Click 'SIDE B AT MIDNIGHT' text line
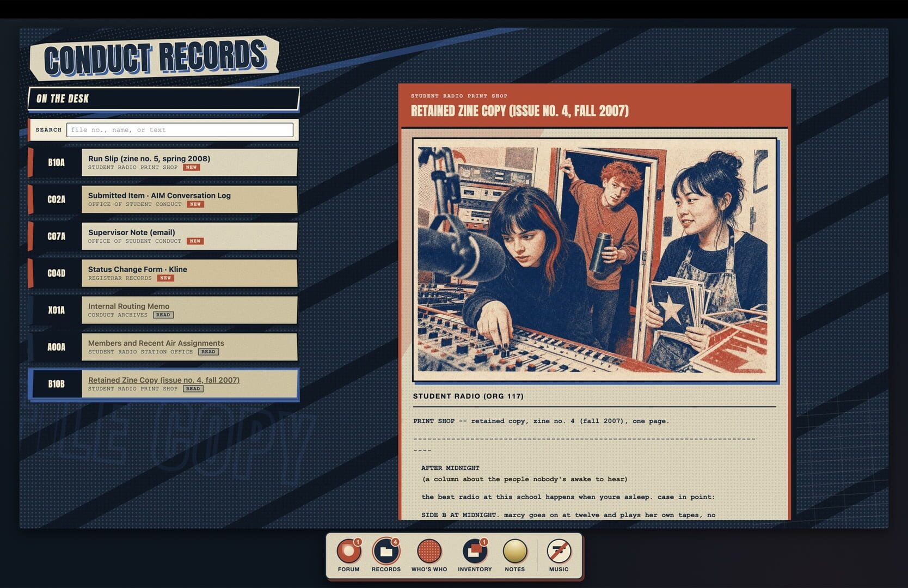The image size is (908, 588). (x=568, y=515)
